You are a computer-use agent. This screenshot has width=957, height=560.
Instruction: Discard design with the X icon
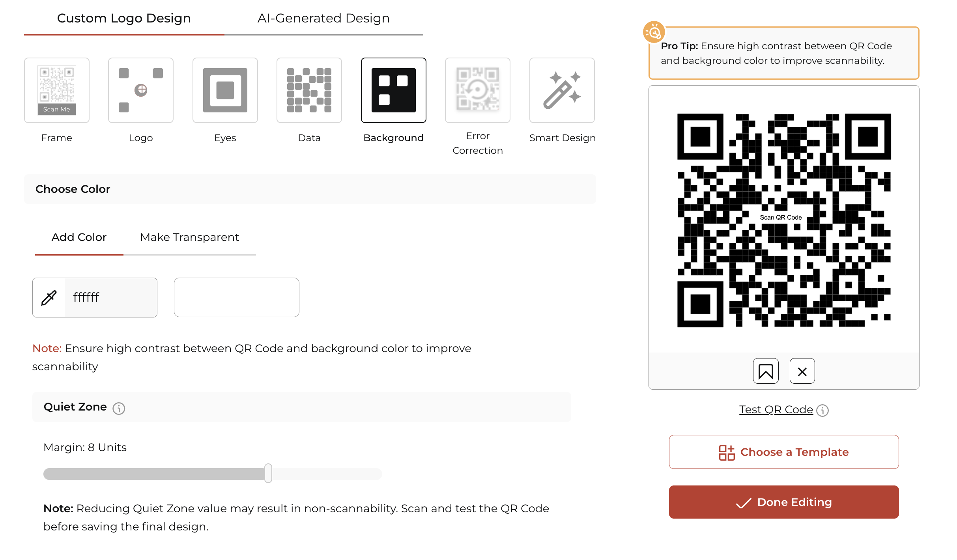802,371
